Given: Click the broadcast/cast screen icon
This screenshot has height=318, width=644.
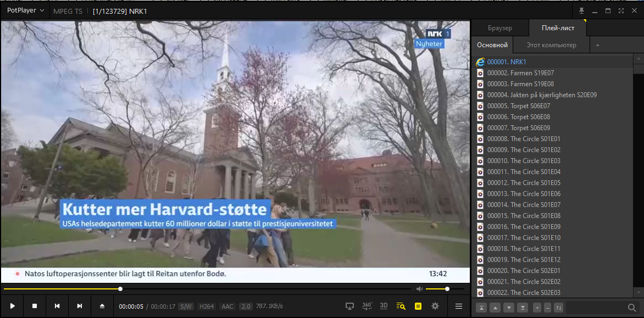Looking at the screenshot, I should [x=349, y=306].
